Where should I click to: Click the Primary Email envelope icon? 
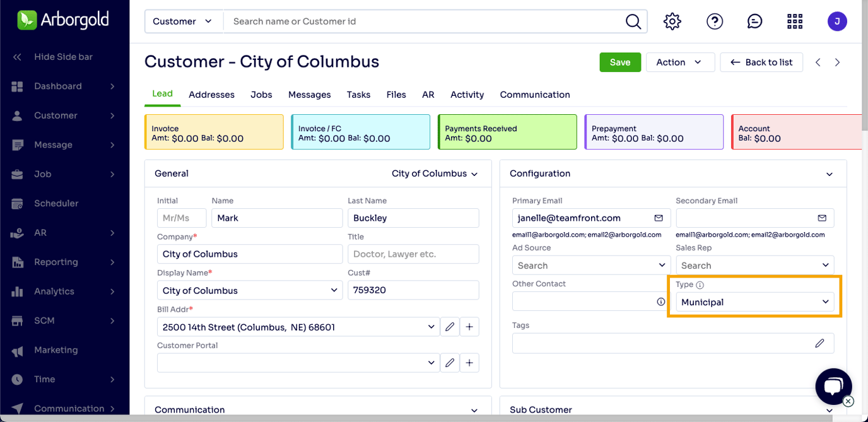(659, 218)
